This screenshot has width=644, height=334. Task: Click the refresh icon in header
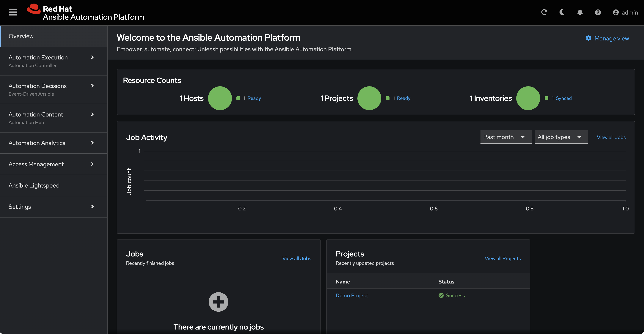(x=544, y=12)
